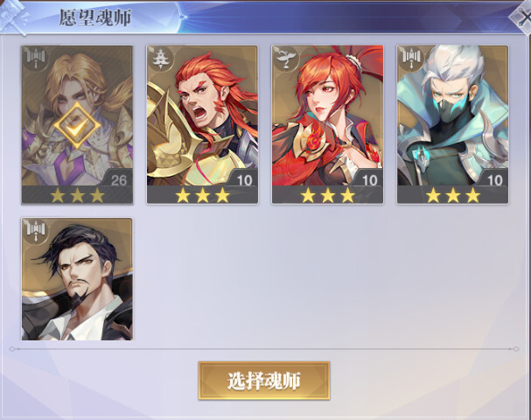Click level 10 badge on masked hero
This screenshot has height=420, width=531.
[494, 179]
